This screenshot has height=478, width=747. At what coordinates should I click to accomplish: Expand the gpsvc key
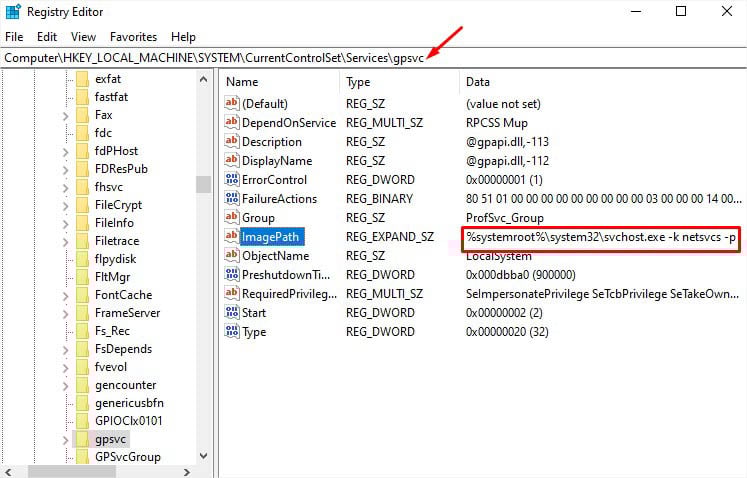click(66, 440)
